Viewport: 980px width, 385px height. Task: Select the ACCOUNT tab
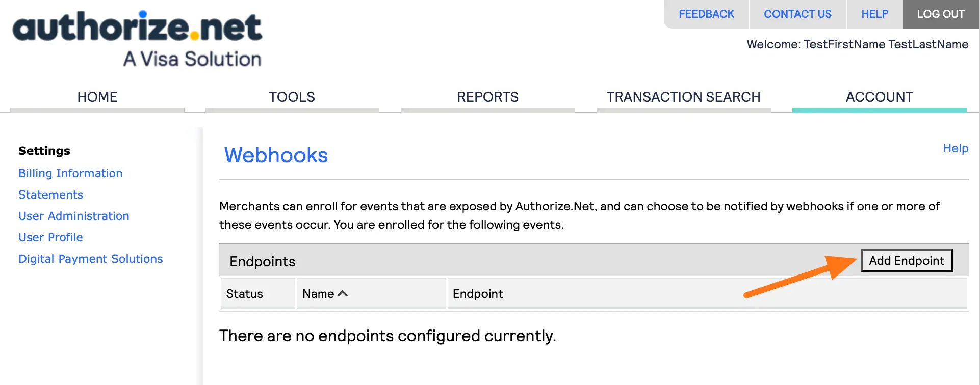click(x=879, y=97)
